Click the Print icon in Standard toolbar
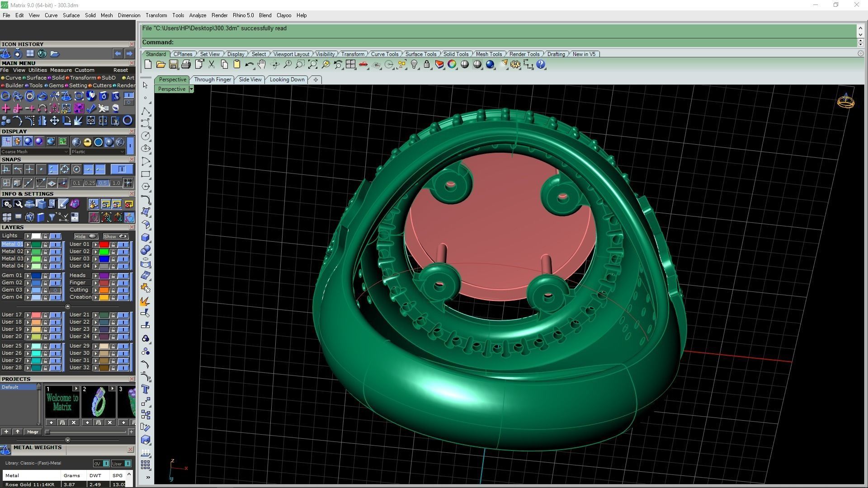The image size is (868, 488). (x=186, y=65)
